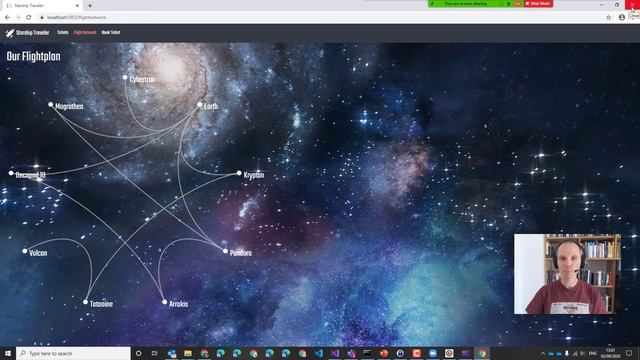Click the Our Flightplan heading

pos(33,56)
